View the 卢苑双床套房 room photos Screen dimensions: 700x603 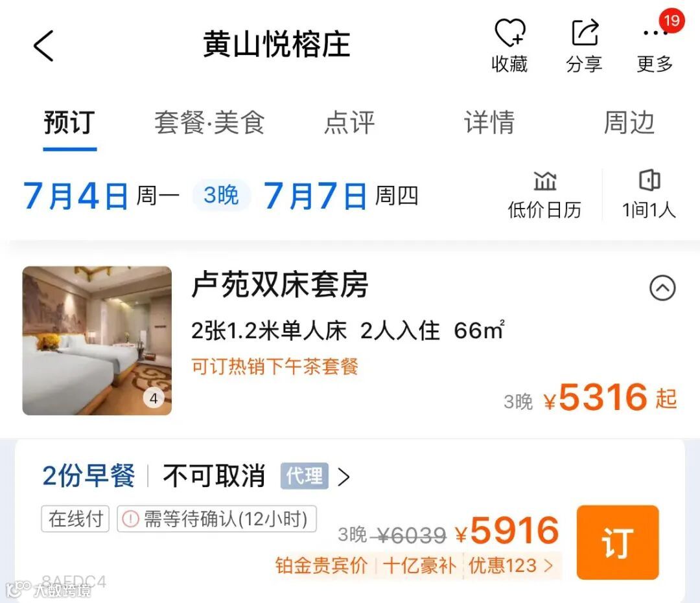pyautogui.click(x=97, y=341)
